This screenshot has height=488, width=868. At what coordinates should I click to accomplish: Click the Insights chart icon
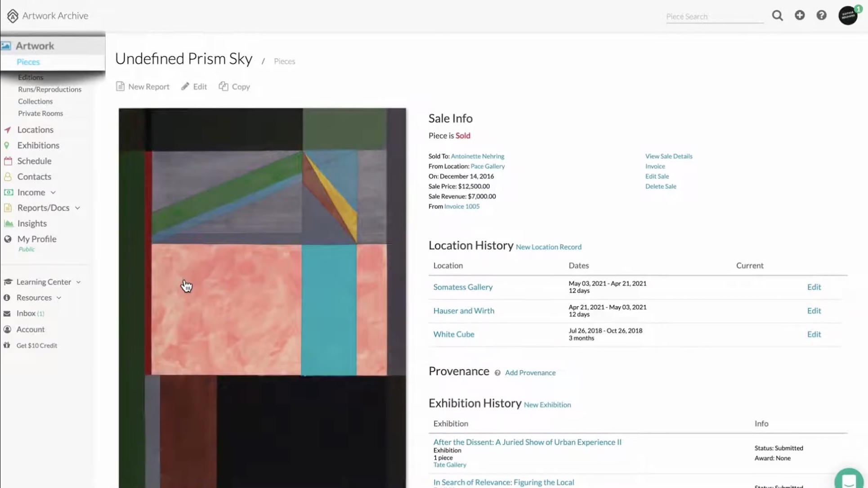(x=8, y=223)
